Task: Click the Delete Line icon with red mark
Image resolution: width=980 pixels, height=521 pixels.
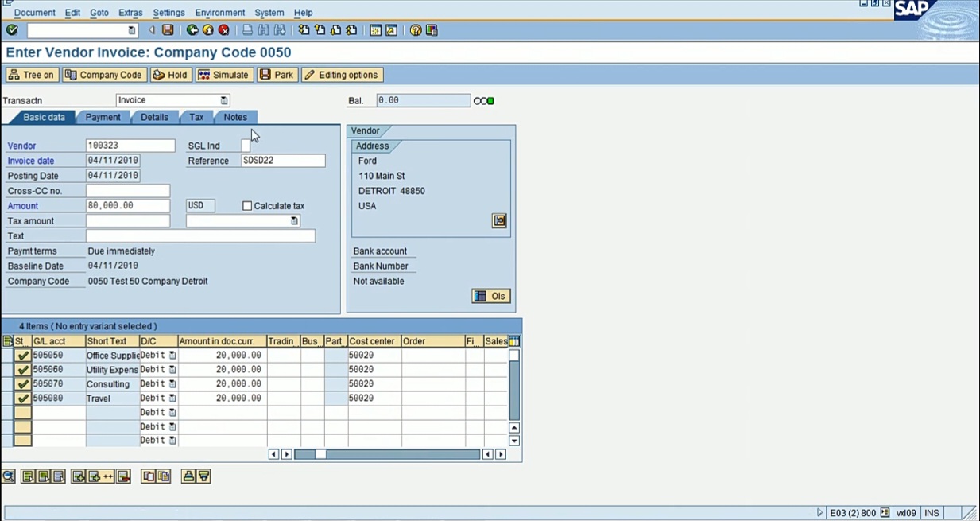Action: 123,476
